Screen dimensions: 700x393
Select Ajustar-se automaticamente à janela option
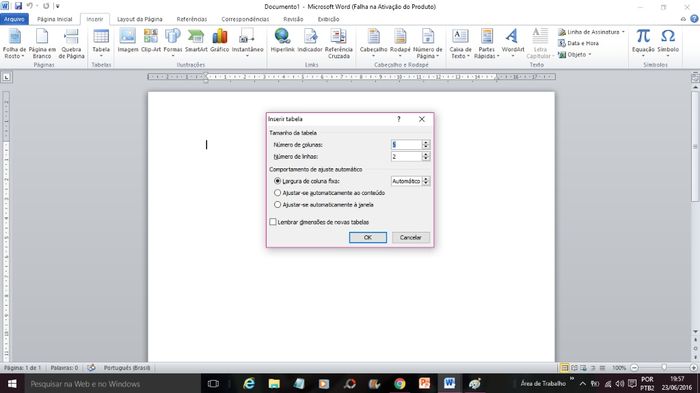(x=278, y=205)
